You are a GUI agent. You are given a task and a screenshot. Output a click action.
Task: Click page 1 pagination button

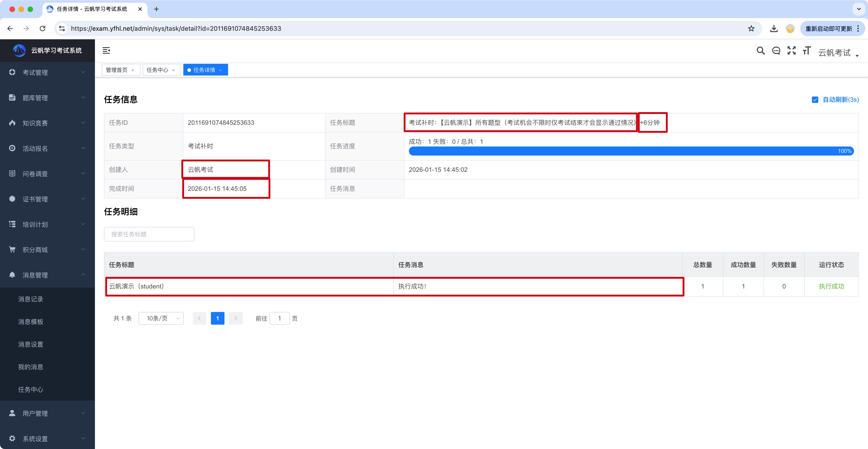[217, 318]
